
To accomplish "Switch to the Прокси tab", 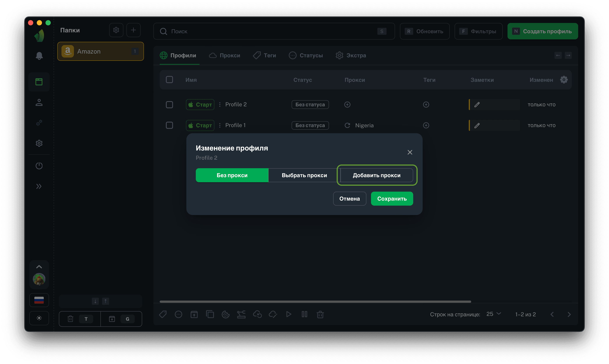I will pyautogui.click(x=225, y=55).
